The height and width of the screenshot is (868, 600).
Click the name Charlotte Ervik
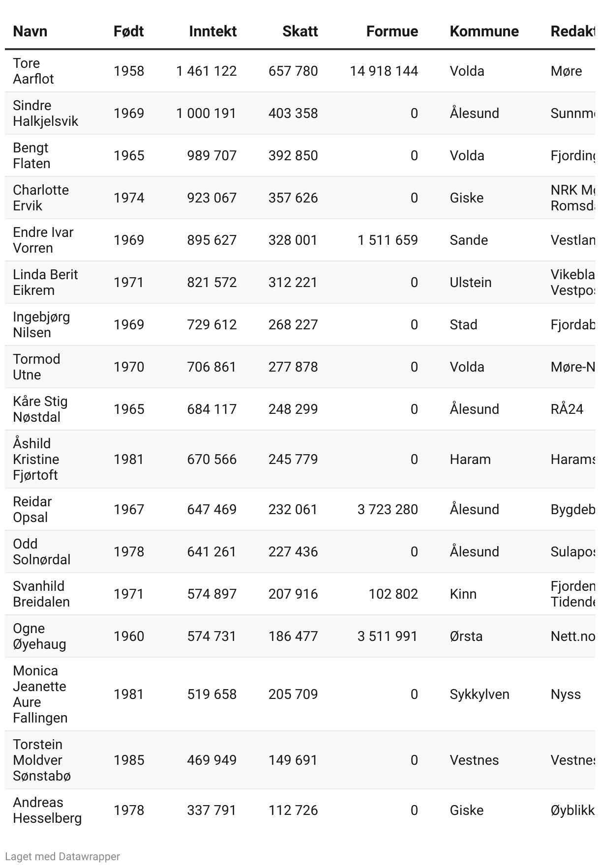(41, 198)
